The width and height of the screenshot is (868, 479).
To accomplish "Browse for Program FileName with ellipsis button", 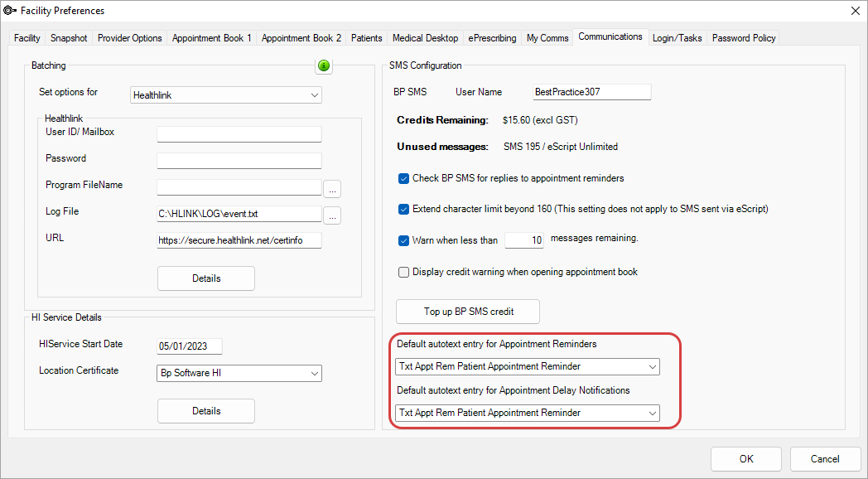I will point(332,189).
